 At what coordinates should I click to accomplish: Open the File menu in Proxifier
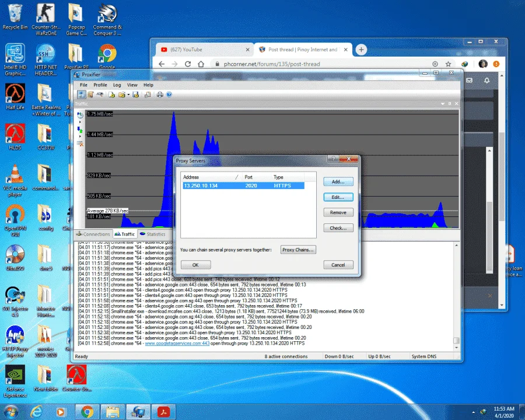[83, 85]
